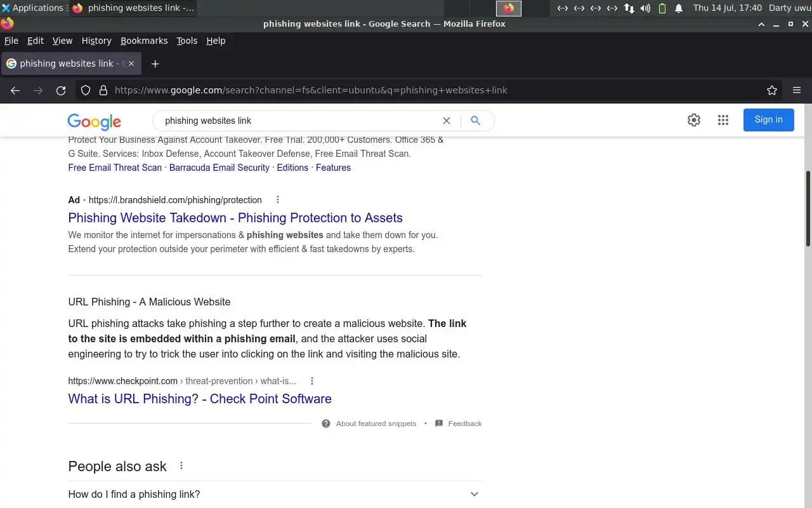Open the Bookmarks menu
Image resolution: width=812 pixels, height=508 pixels.
tap(144, 41)
